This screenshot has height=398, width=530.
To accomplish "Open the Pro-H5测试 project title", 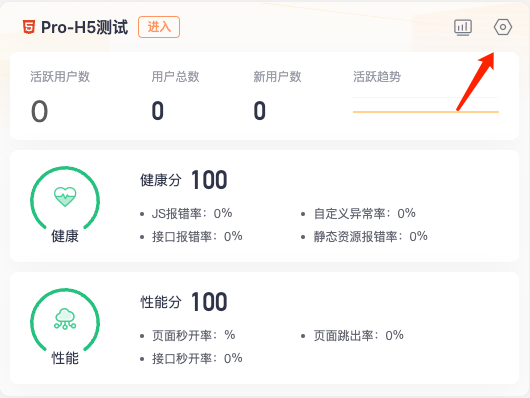I will tap(85, 27).
